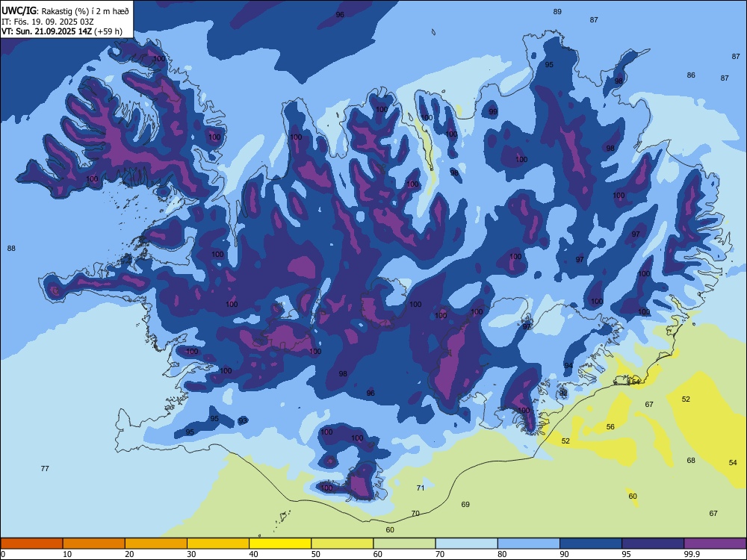Click the legend tick label '10'
This screenshot has width=747, height=560.
pyautogui.click(x=67, y=554)
